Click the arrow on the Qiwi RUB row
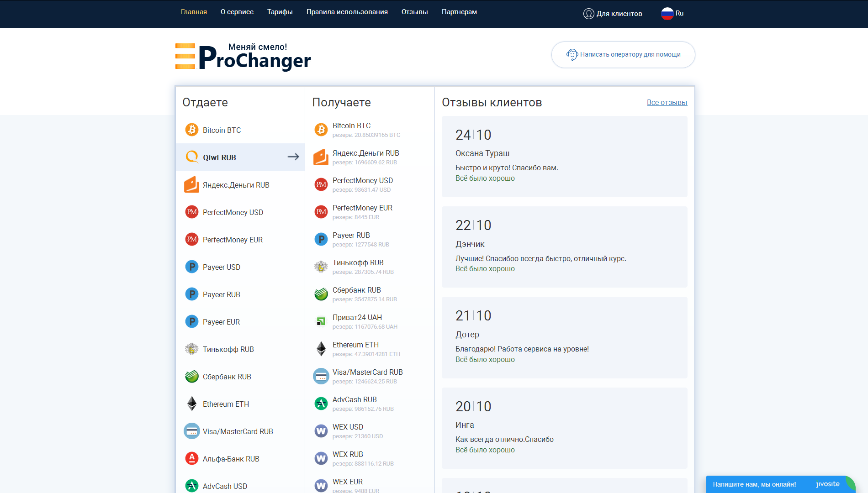Viewport: 868px width, 493px height. pyautogui.click(x=293, y=157)
